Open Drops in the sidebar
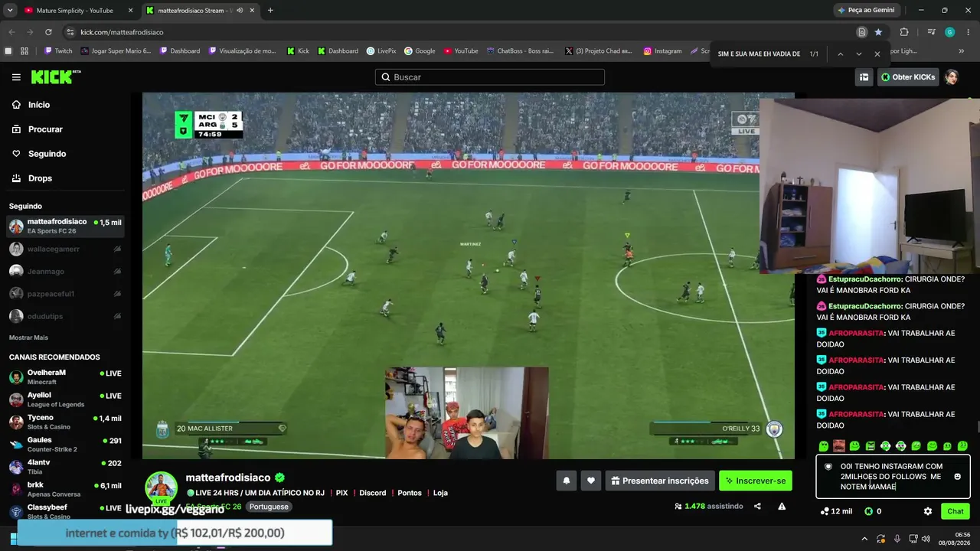Image resolution: width=980 pixels, height=551 pixels. click(x=40, y=178)
